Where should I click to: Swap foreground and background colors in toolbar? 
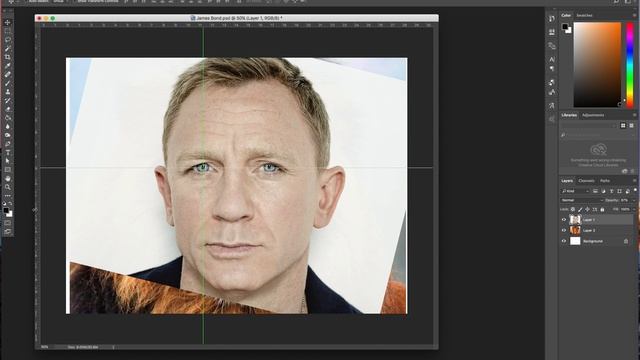click(x=11, y=203)
